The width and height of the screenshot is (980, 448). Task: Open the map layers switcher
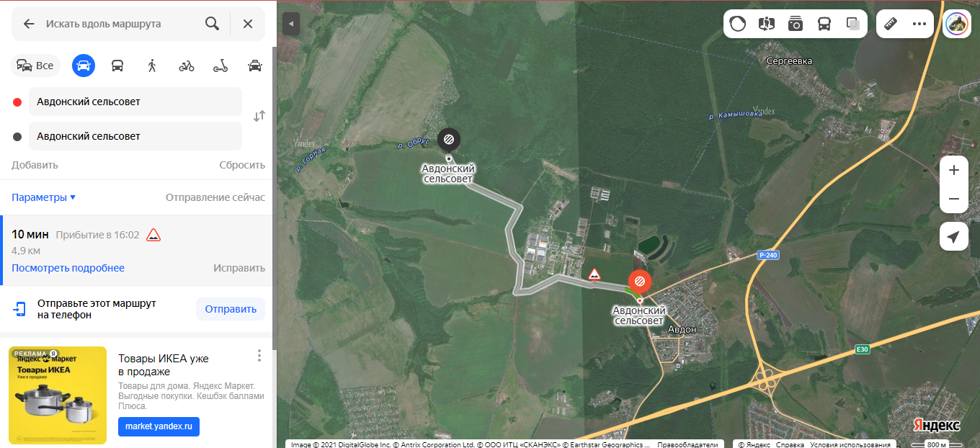(853, 24)
